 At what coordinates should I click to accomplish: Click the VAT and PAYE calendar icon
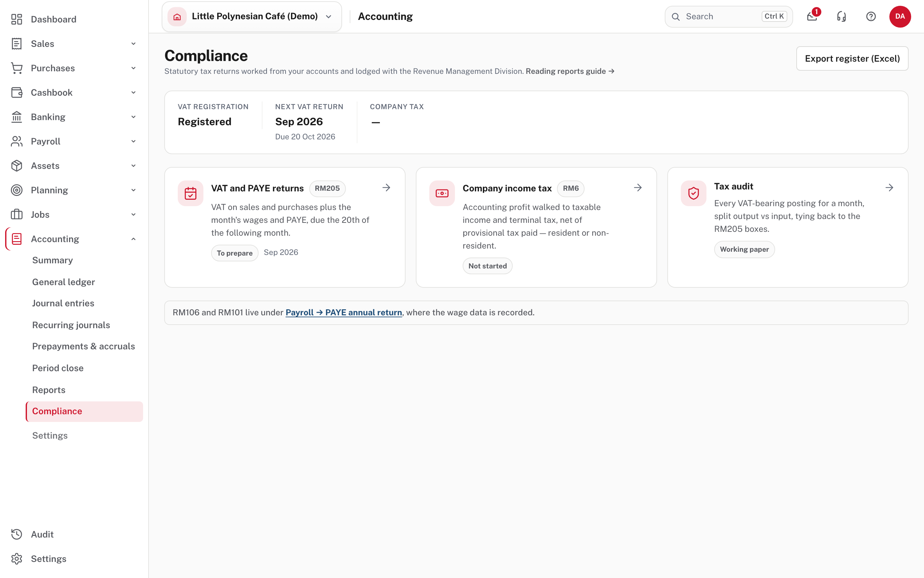pyautogui.click(x=190, y=193)
